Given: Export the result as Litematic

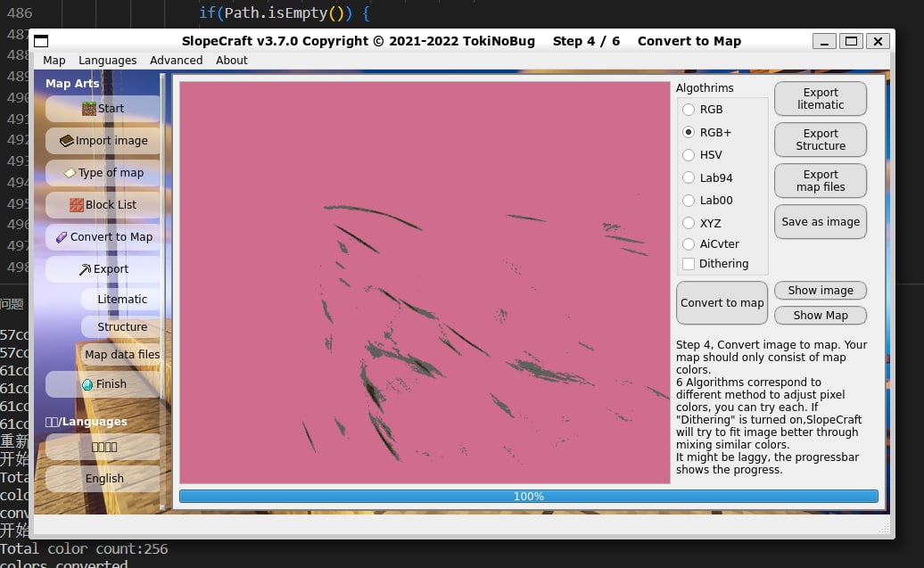Looking at the screenshot, I should click(x=820, y=98).
